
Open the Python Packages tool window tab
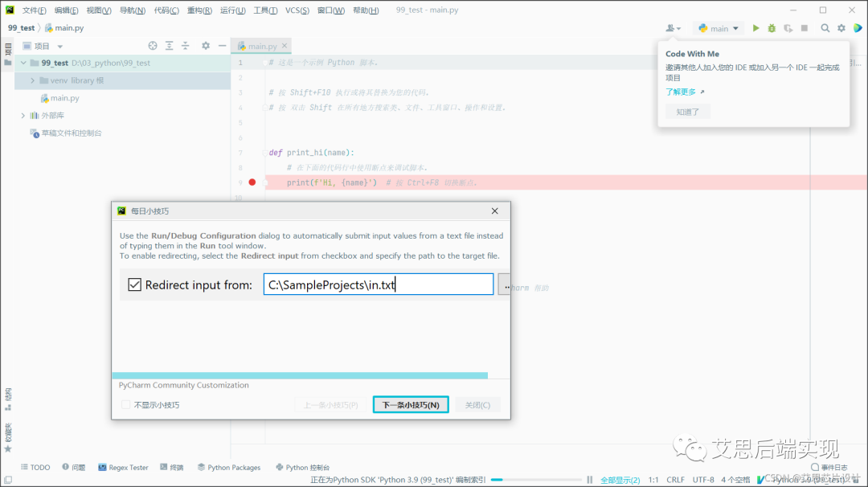point(228,467)
